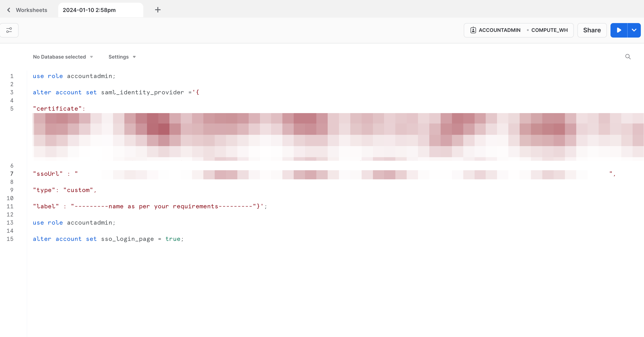Click line 1 'use role accountadmin;'
This screenshot has height=337, width=644.
click(74, 76)
